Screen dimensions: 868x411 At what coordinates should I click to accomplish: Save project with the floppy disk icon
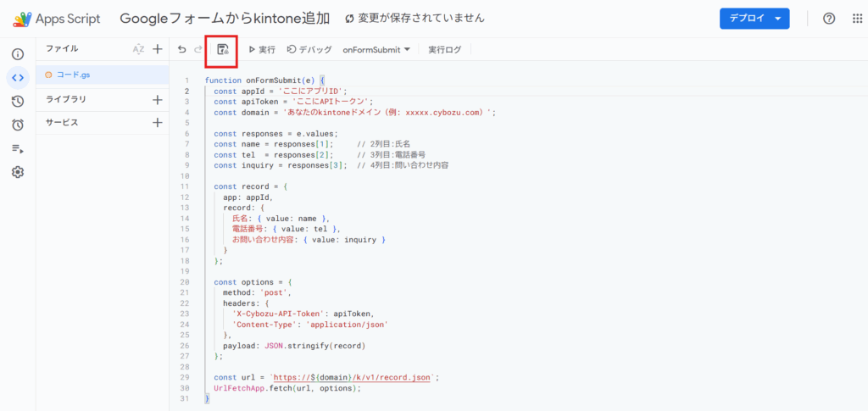[x=223, y=49]
